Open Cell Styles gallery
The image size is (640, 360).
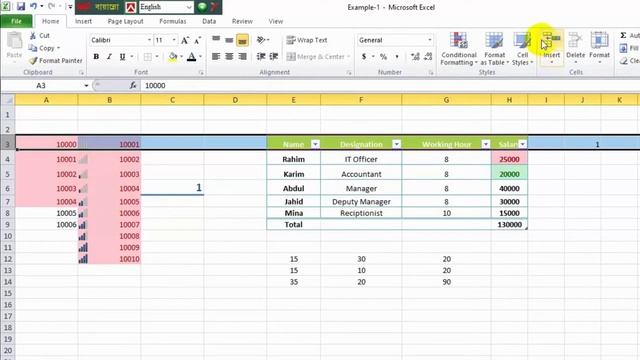tap(522, 49)
